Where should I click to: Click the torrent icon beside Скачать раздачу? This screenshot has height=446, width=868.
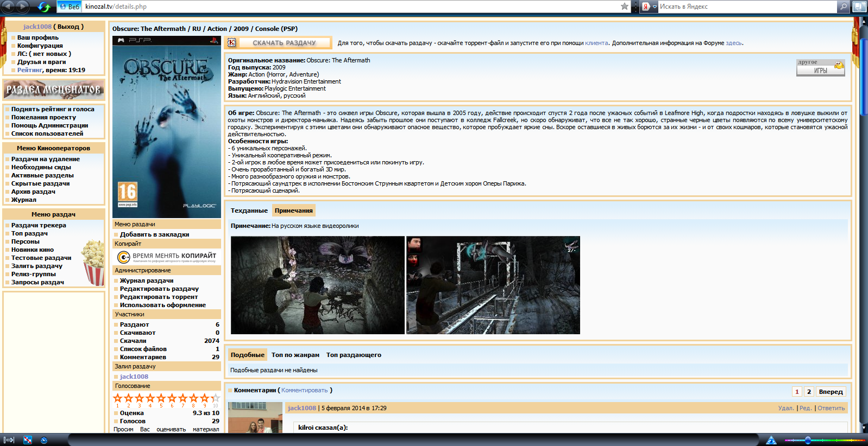point(232,43)
